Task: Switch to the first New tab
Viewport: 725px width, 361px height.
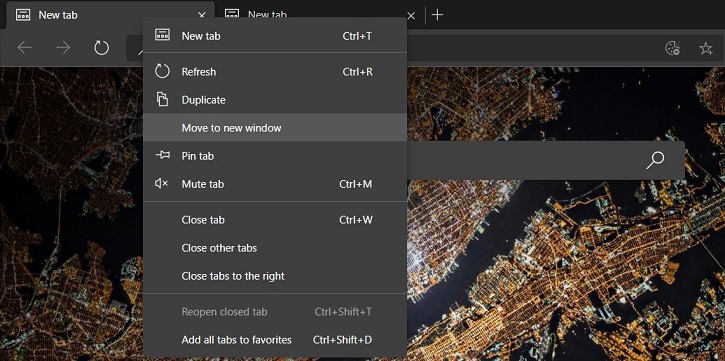Action: (x=111, y=15)
